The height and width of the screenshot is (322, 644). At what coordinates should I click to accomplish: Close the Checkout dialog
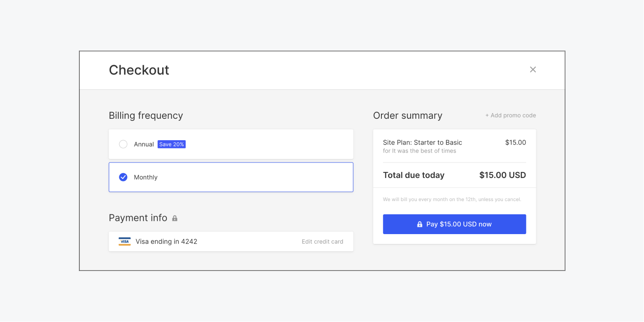tap(533, 69)
